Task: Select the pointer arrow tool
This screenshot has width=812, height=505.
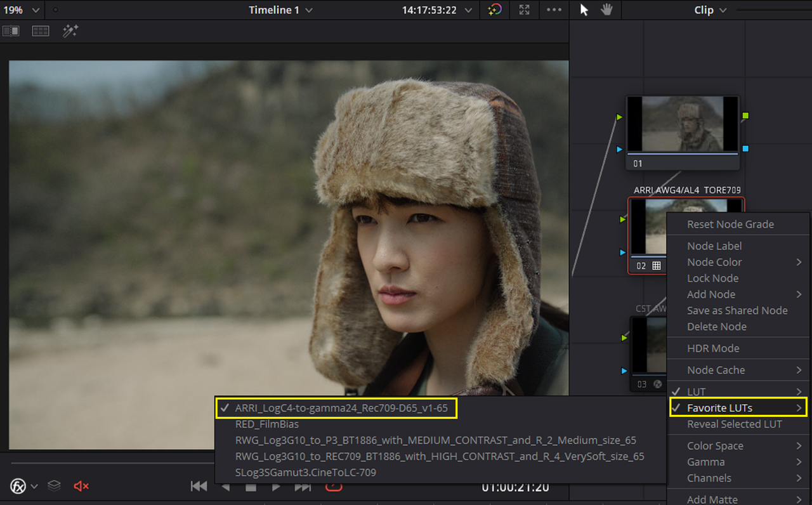Action: click(x=584, y=10)
